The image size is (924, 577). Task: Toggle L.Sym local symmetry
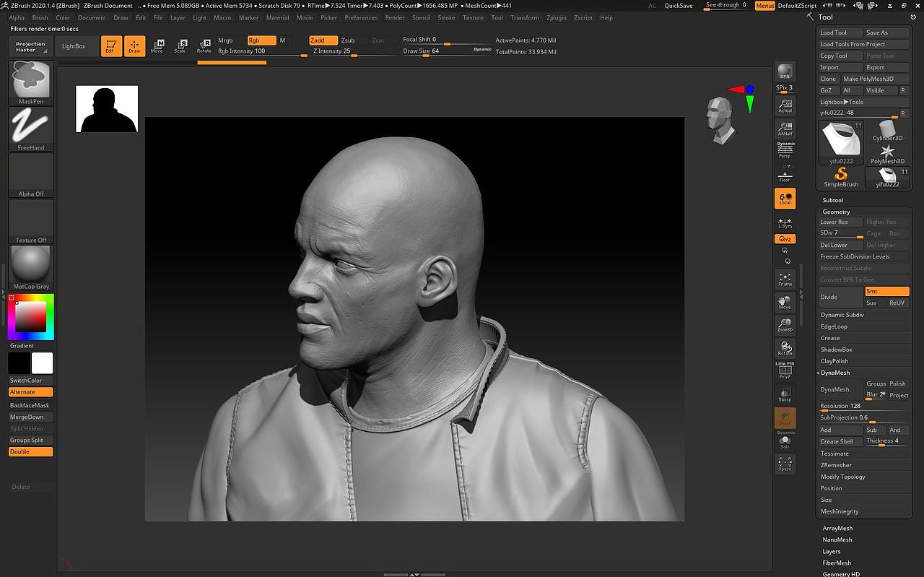click(785, 223)
